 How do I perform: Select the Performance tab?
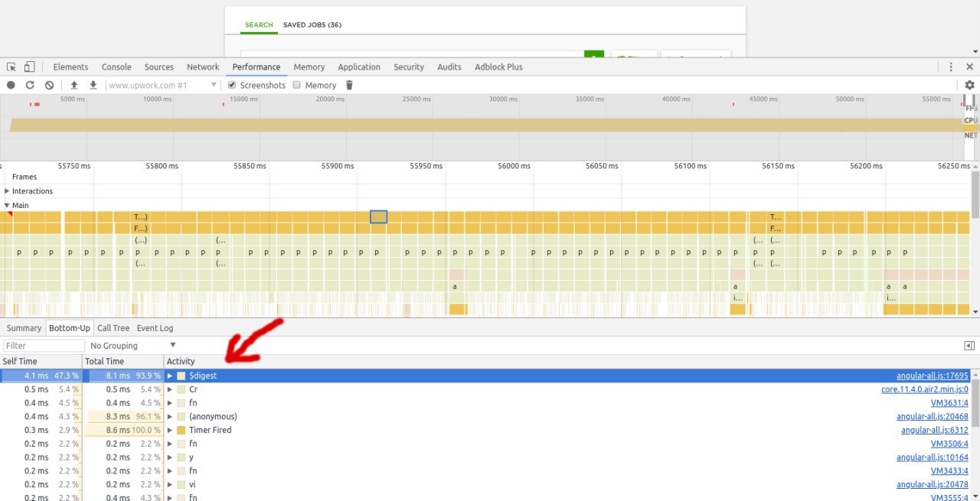[256, 67]
